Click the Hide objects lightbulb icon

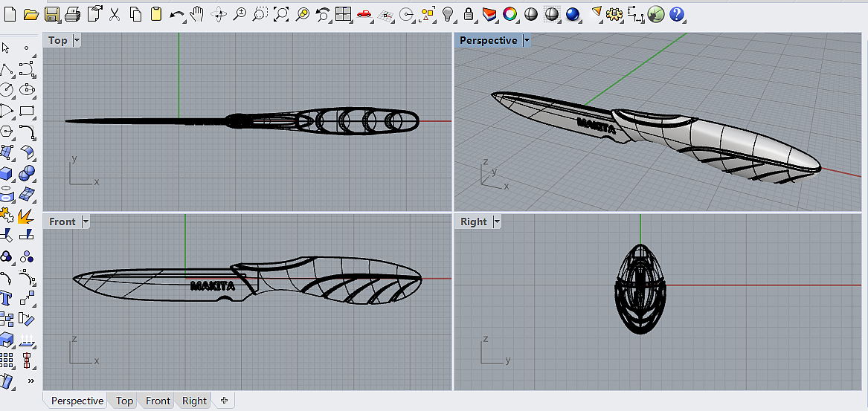(448, 13)
